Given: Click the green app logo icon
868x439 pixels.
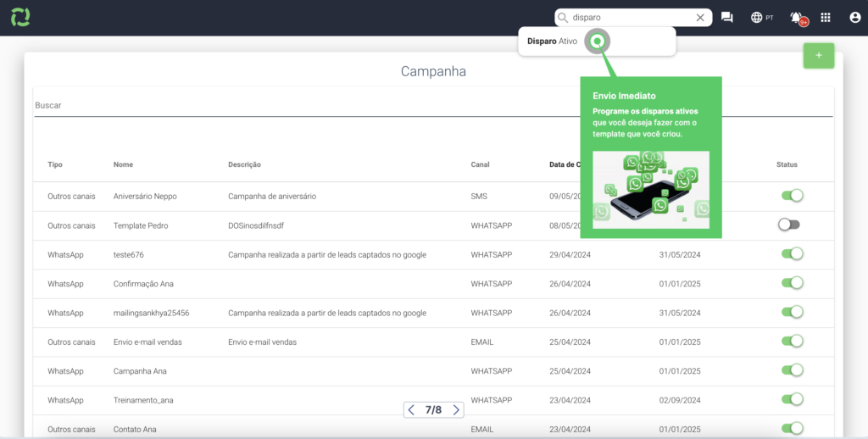Looking at the screenshot, I should click(x=20, y=17).
